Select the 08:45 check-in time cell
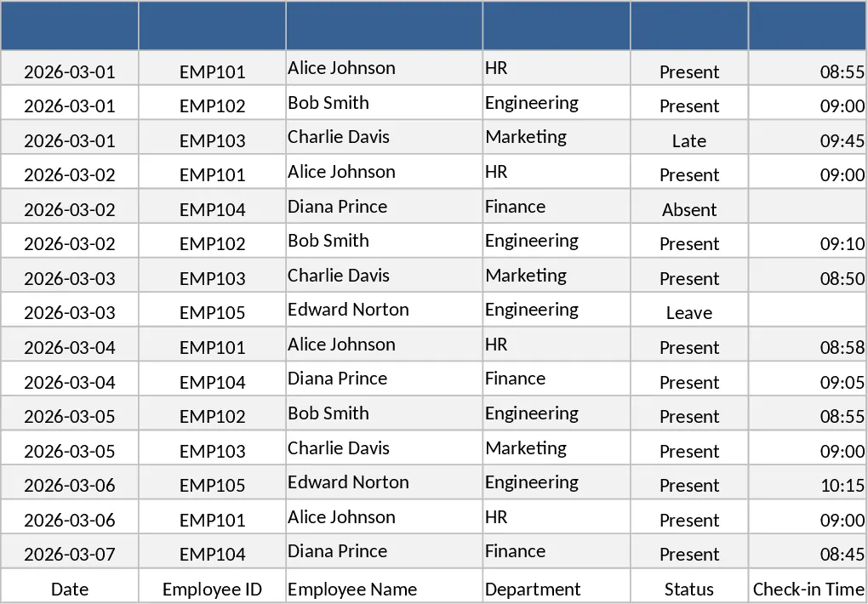 coord(808,551)
